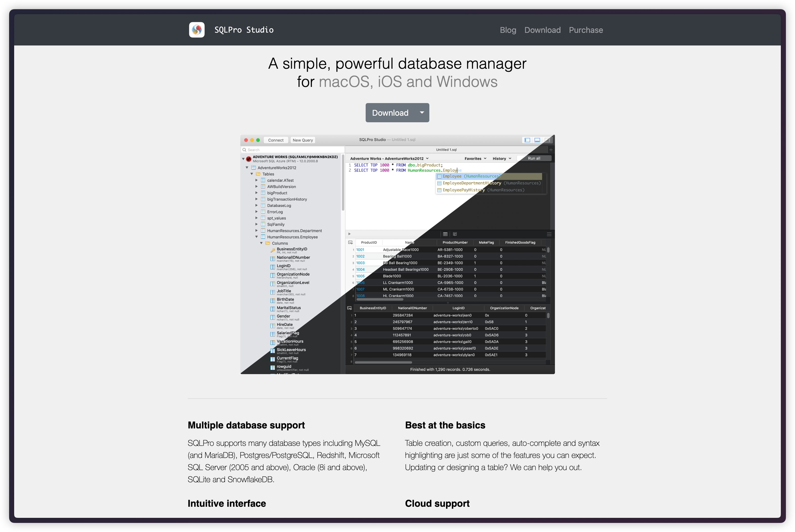Click the BirthDate column icon
795x532 pixels.
[x=272, y=301]
